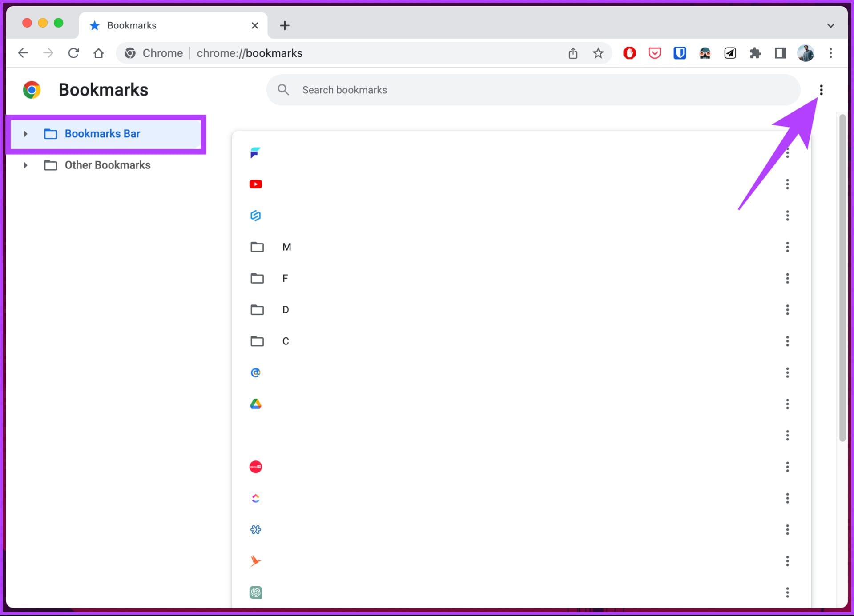Click the Search bookmarks field
Screen dimensions: 854x616
click(533, 90)
